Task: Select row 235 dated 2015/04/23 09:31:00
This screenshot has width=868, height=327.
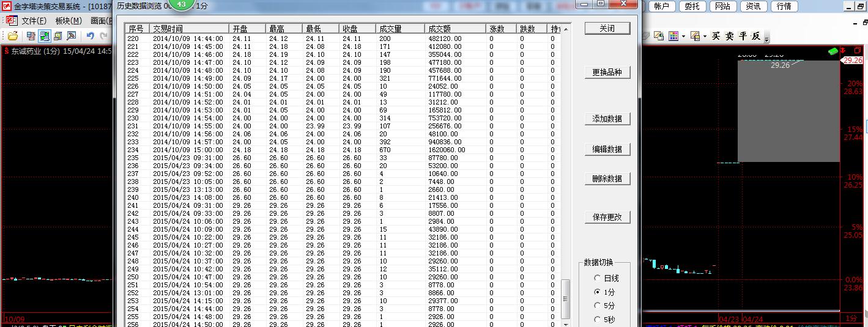Action: click(343, 158)
